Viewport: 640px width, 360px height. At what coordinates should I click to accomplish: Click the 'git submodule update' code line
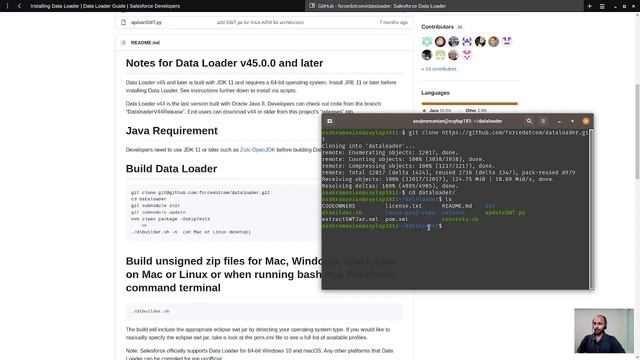click(x=158, y=212)
